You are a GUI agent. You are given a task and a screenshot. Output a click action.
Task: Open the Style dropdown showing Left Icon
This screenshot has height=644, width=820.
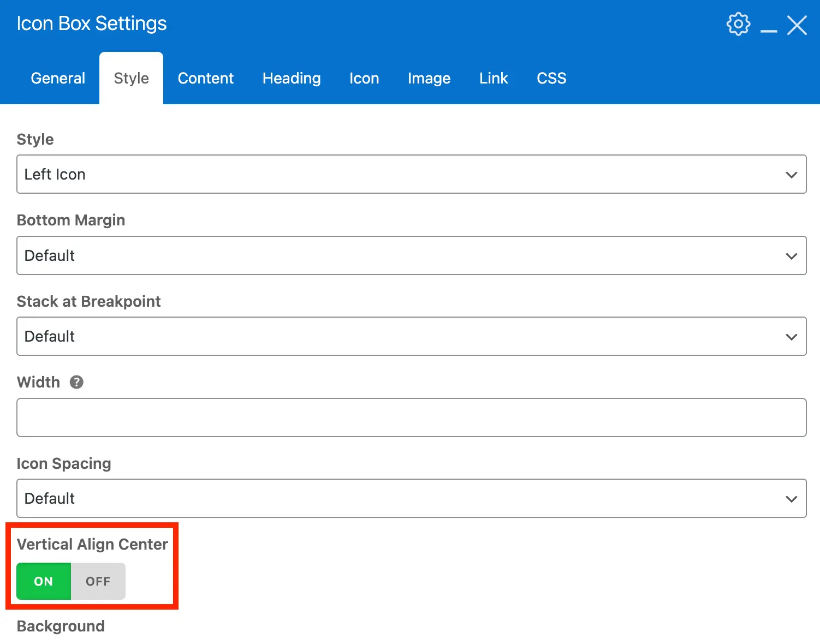pos(411,174)
